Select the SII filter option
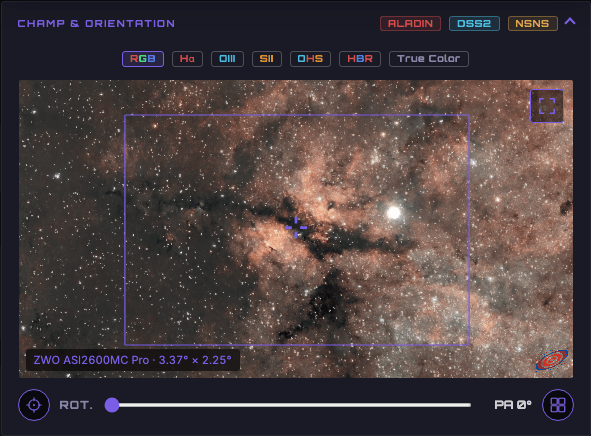Screen dimensions: 591x436 point(266,59)
